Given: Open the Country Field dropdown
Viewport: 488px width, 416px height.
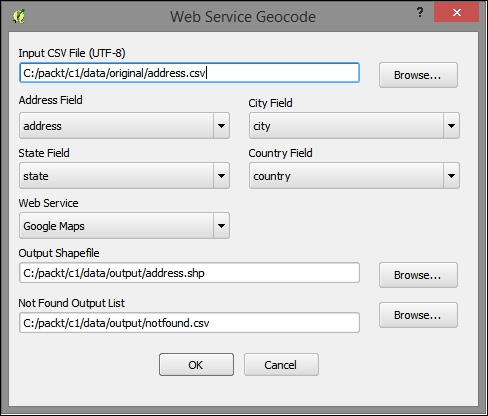Looking at the screenshot, I should pos(354,176).
